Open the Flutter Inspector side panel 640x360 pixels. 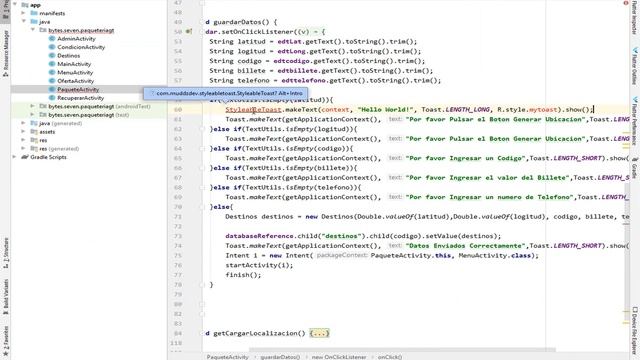[635, 18]
